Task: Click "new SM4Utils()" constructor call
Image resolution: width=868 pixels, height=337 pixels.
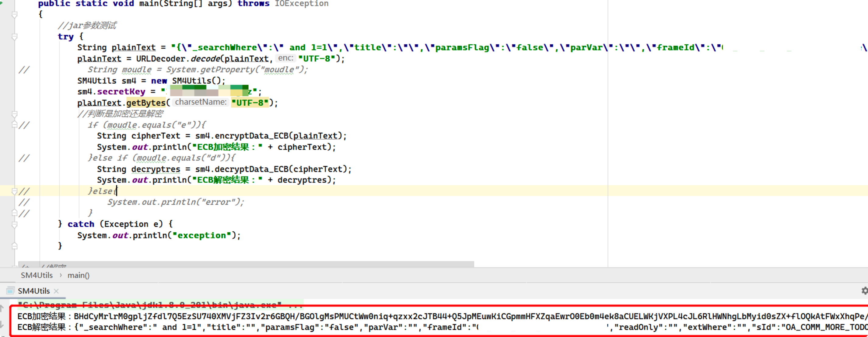Action: point(186,81)
